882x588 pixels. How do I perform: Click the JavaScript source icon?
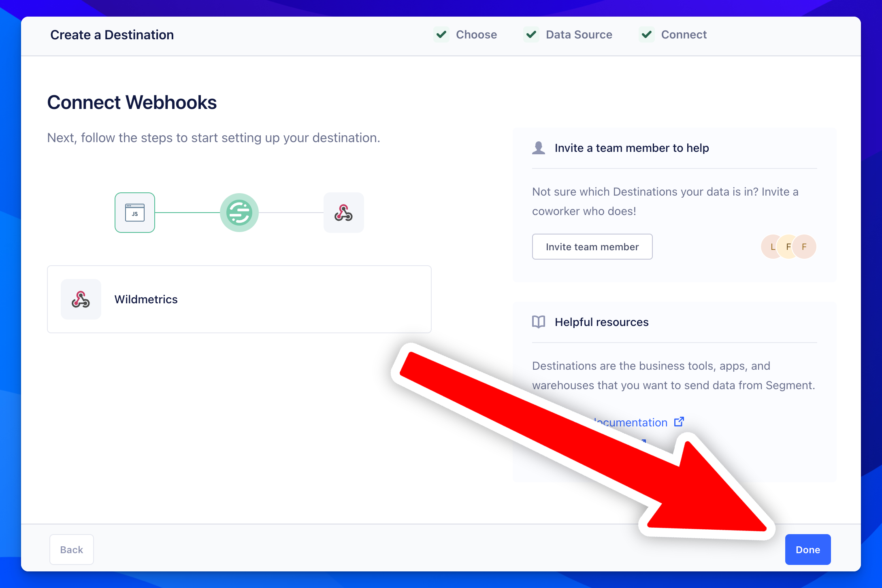(135, 213)
